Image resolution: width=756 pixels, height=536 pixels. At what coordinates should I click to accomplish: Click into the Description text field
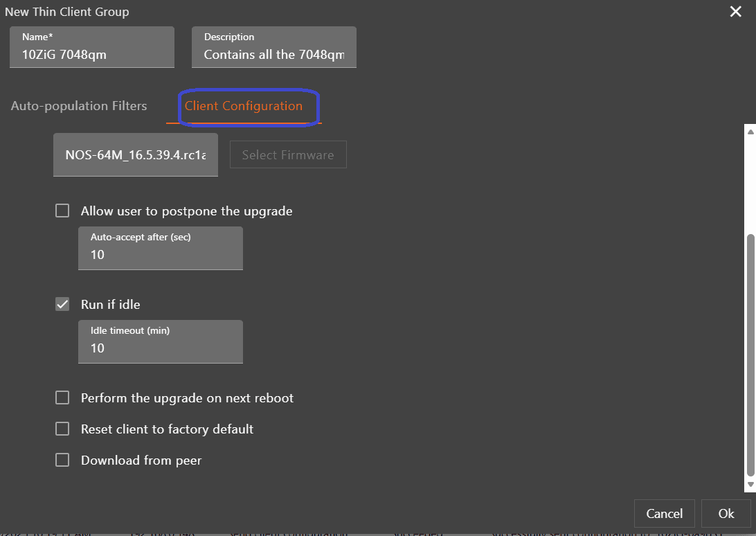pyautogui.click(x=273, y=55)
